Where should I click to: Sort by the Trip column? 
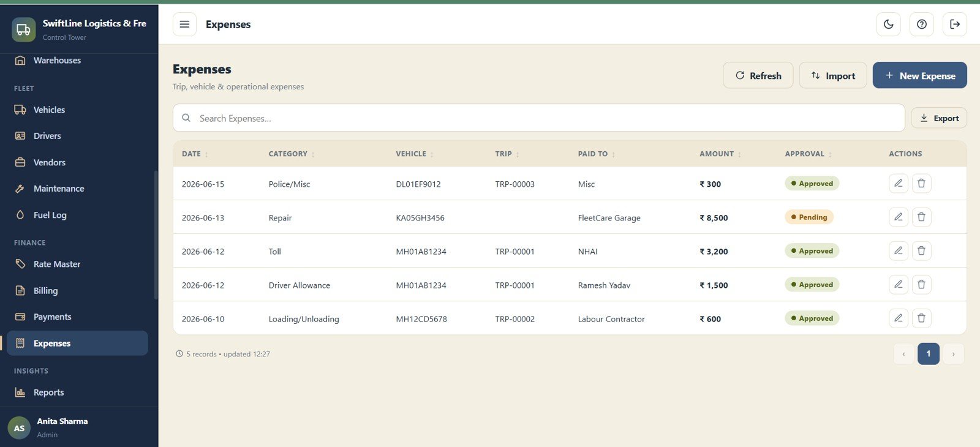click(507, 154)
